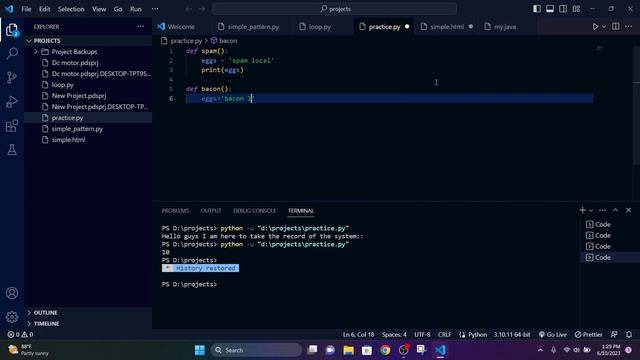Click Ln 6, Col 18 status entry
Screen dimensions: 640x360
tap(358, 335)
